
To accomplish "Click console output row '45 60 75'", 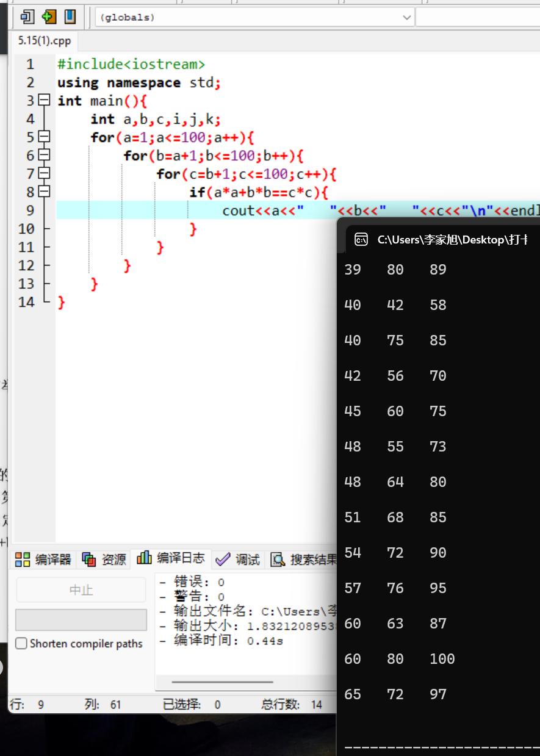I will click(x=395, y=411).
